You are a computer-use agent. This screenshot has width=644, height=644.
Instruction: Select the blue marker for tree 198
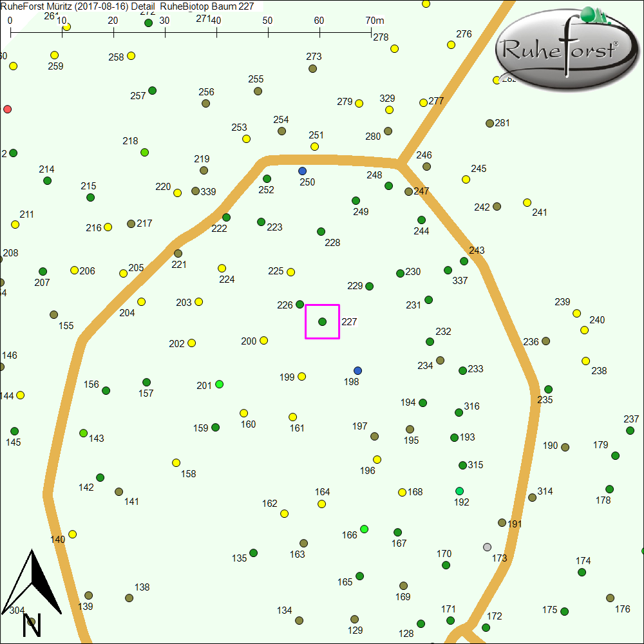358,370
